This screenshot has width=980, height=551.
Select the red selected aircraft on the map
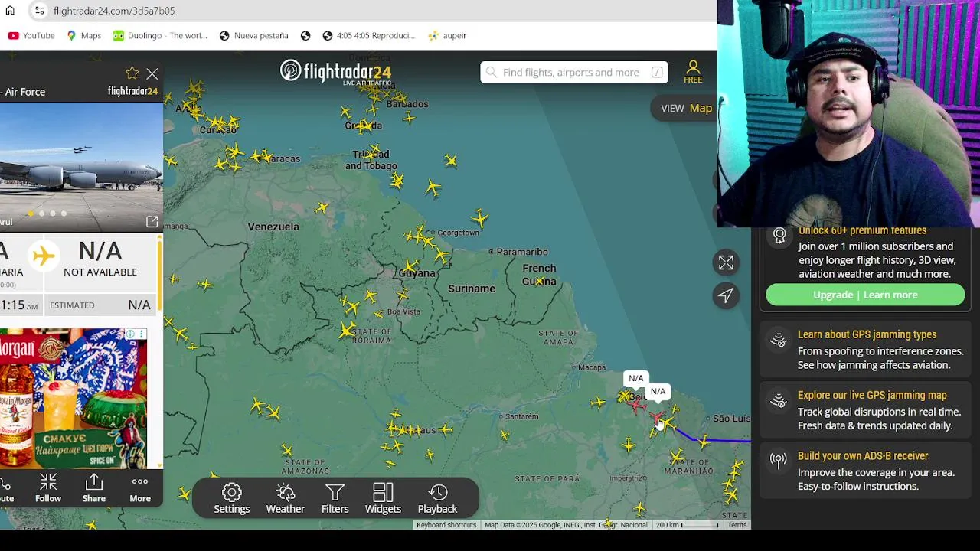point(657,417)
